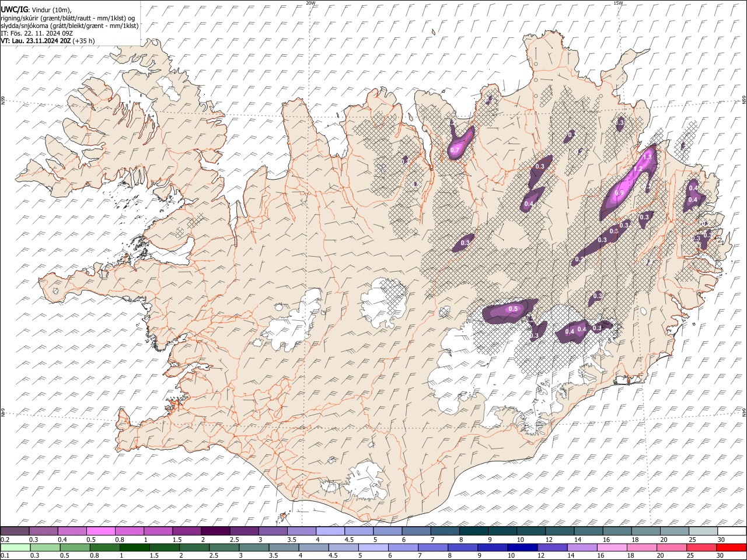Click the UWC/IG title heading
This screenshot has width=747, height=560.
point(14,10)
